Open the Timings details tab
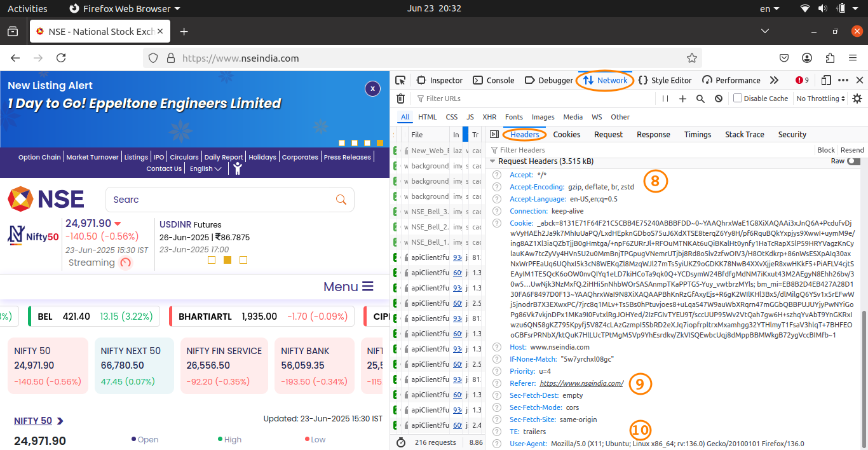Screen dimensions: 868x450 (698, 134)
